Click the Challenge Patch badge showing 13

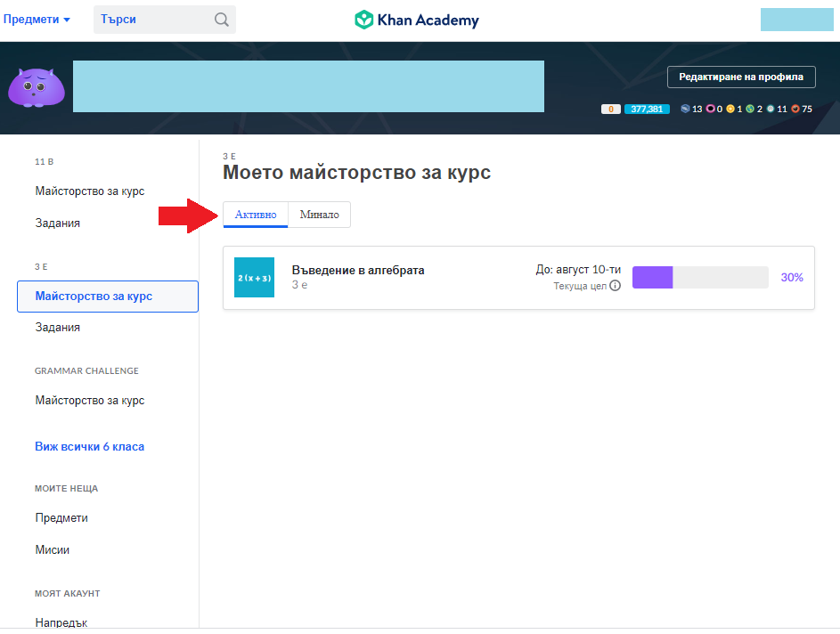click(685, 109)
